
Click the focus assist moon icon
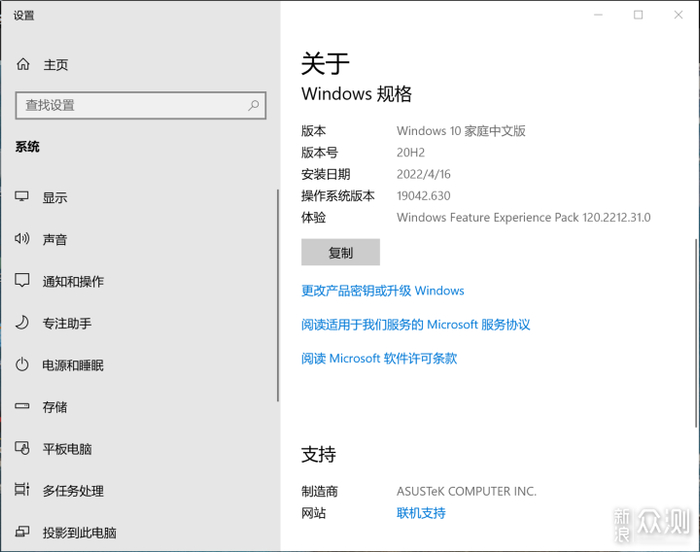tap(22, 322)
